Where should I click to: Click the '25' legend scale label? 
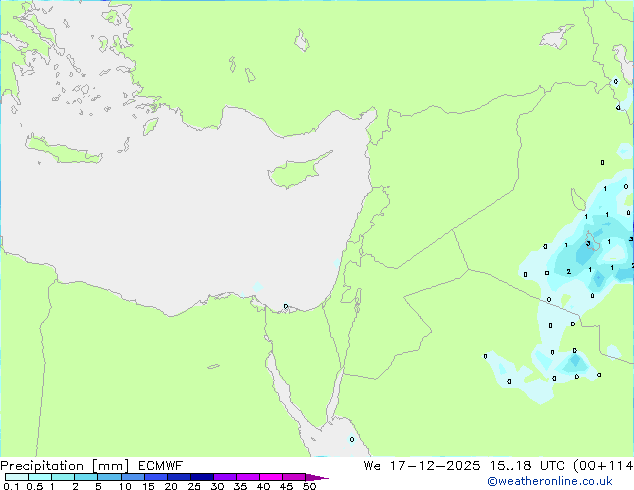tap(194, 486)
